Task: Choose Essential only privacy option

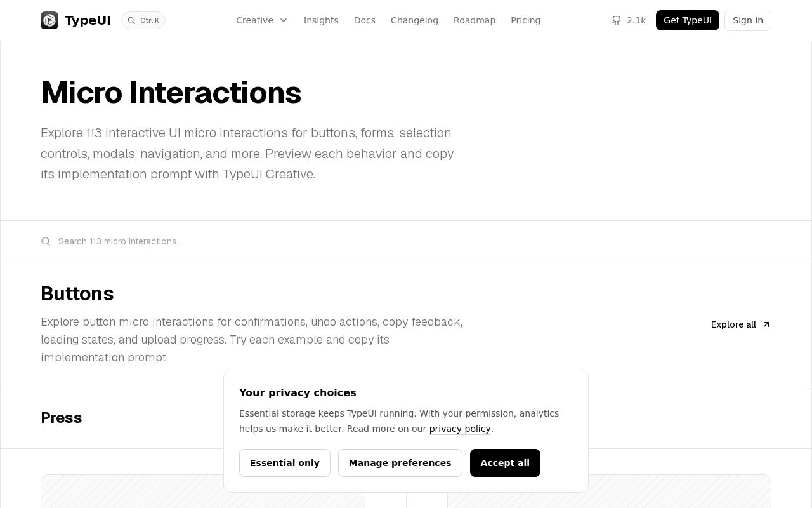Action: coord(285,463)
